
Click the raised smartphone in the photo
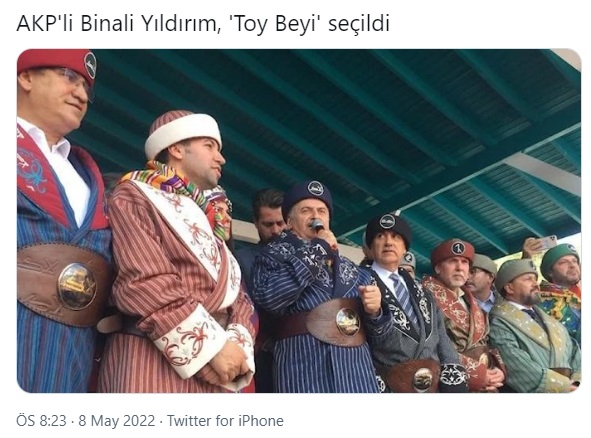click(x=548, y=242)
